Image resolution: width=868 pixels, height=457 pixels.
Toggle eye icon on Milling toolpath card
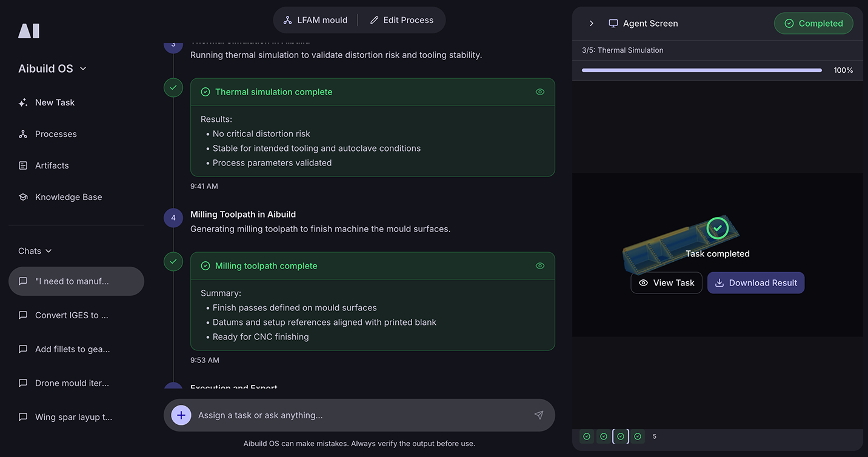click(x=540, y=266)
